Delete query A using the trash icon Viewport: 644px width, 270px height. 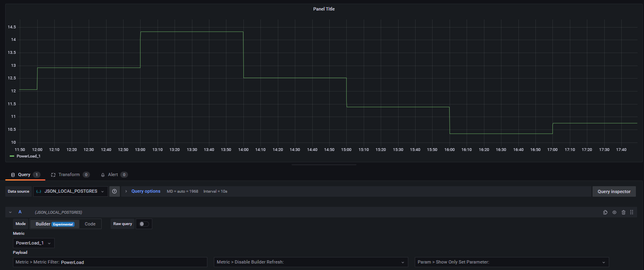click(623, 212)
